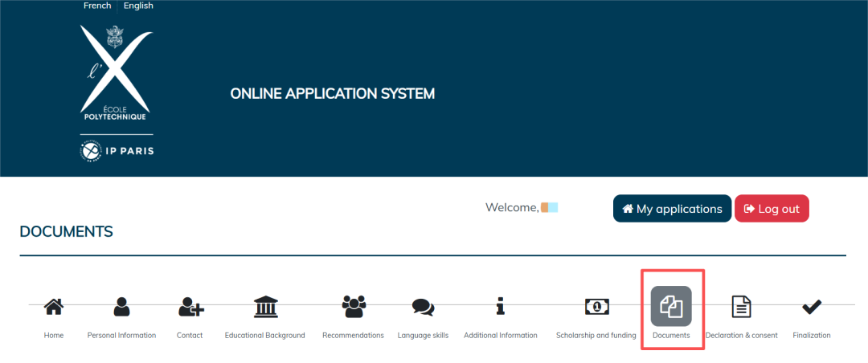Click the Recommendations group icon
Viewport: 868px width, 363px height.
353,306
